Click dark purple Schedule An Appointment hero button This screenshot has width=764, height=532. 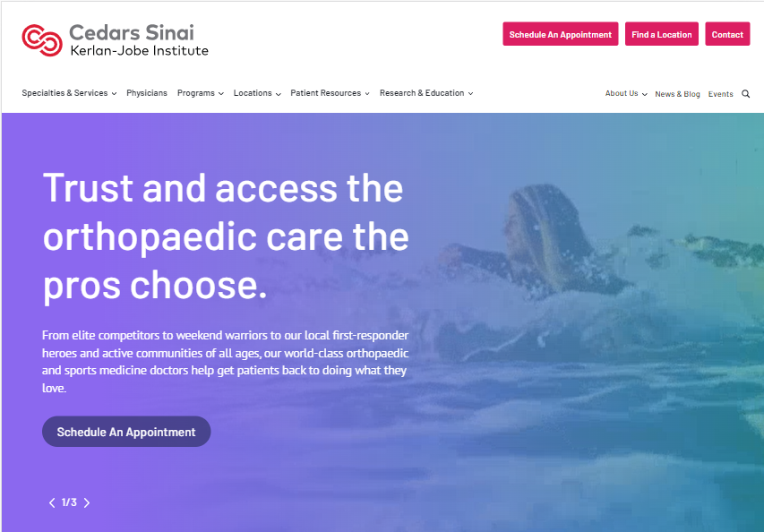126,432
